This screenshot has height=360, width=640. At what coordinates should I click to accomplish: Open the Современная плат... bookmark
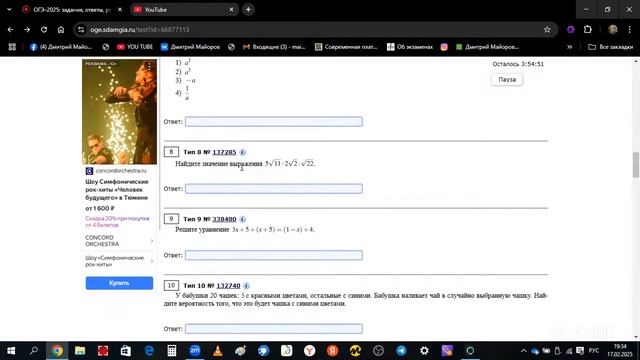pyautogui.click(x=346, y=47)
